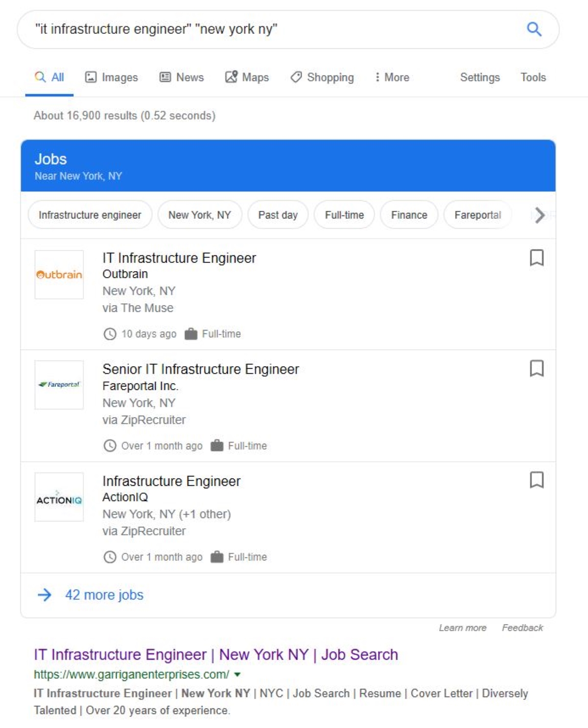The width and height of the screenshot is (588, 728).
Task: Switch to the Images tab
Action: pyautogui.click(x=112, y=77)
